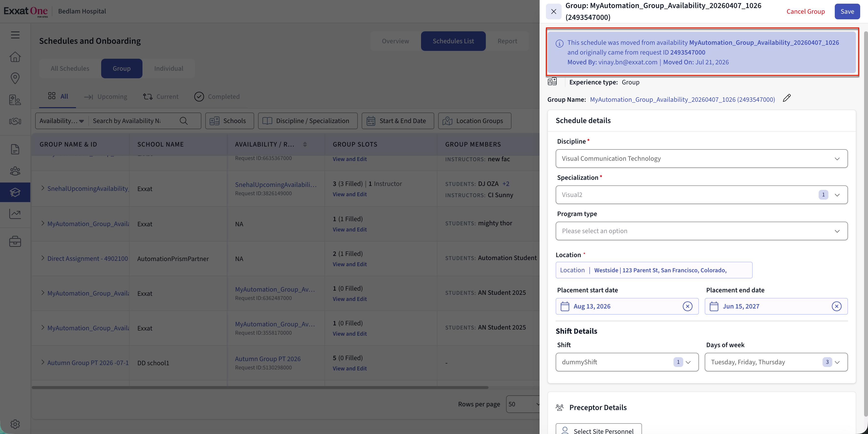868x434 pixels.
Task: Edit group name with pencil icon
Action: [x=787, y=98]
